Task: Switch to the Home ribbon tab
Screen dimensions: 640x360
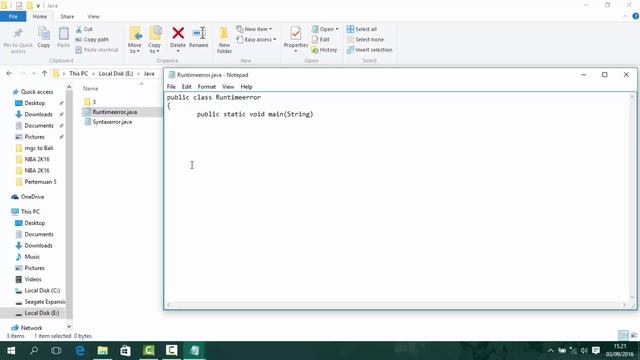Action: pyautogui.click(x=40, y=16)
